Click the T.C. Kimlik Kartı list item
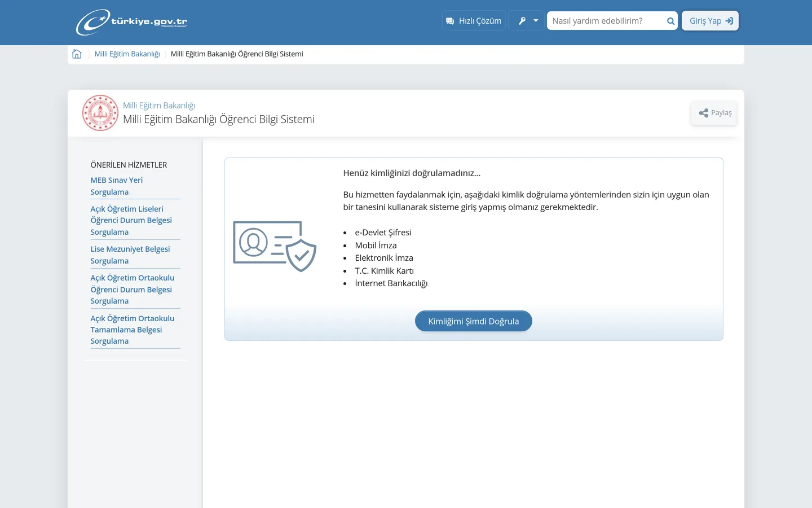The width and height of the screenshot is (812, 508). 385,271
